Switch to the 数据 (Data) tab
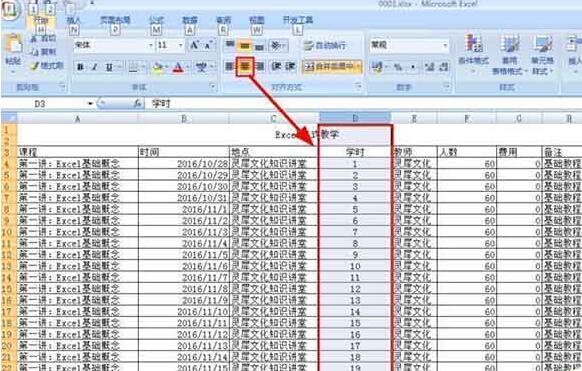 coord(190,20)
